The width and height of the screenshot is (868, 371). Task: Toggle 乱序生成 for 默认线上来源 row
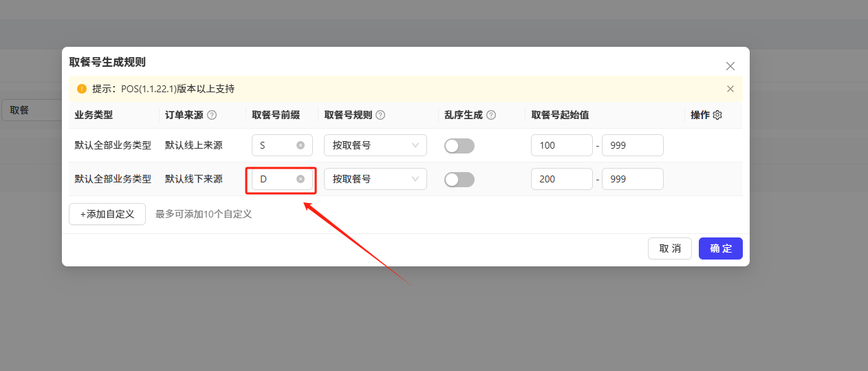(459, 145)
